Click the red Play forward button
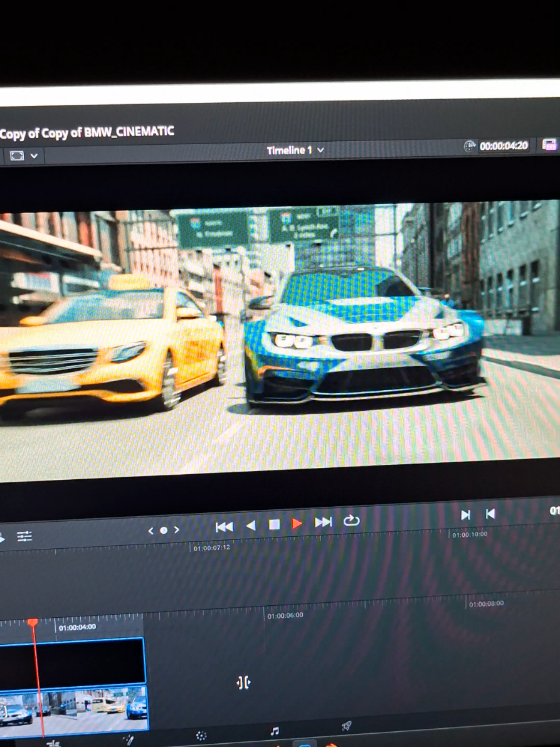The image size is (560, 747). pyautogui.click(x=297, y=524)
